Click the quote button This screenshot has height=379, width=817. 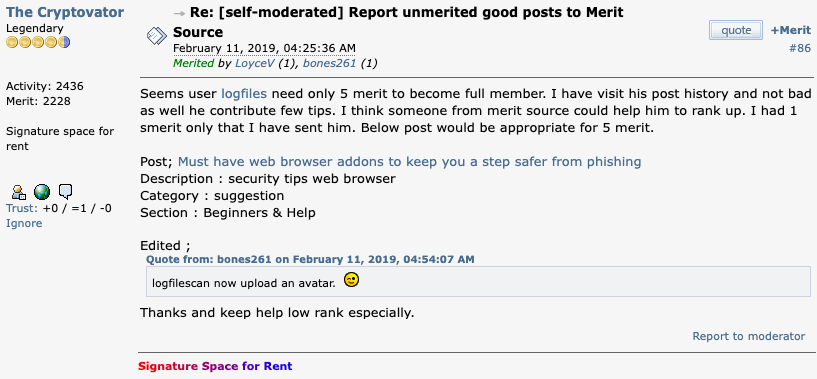click(736, 30)
